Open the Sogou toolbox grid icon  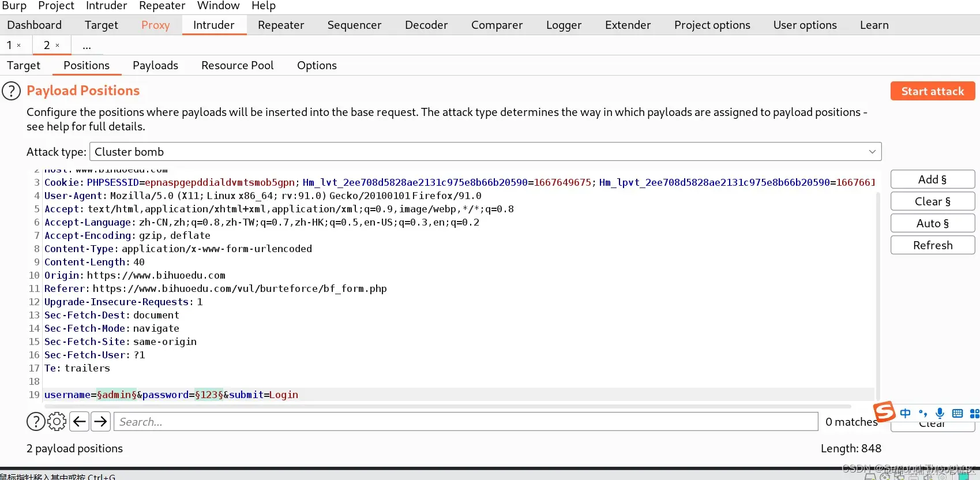[975, 413]
